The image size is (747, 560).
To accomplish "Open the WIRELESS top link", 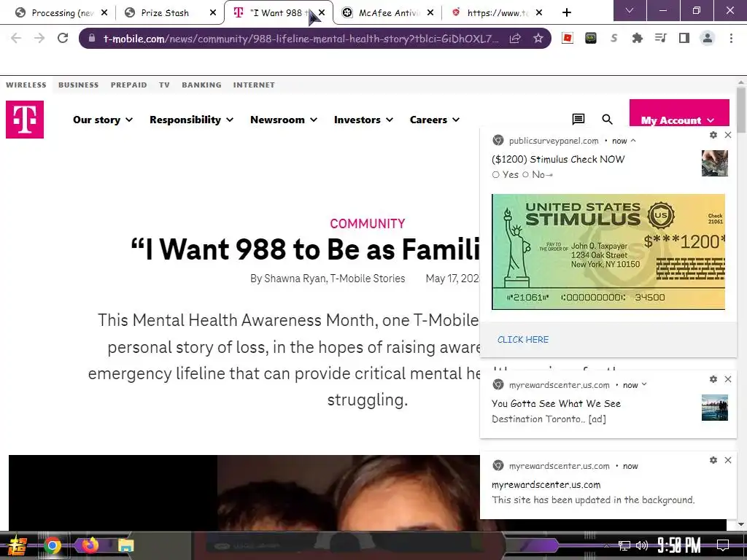I will [x=26, y=85].
